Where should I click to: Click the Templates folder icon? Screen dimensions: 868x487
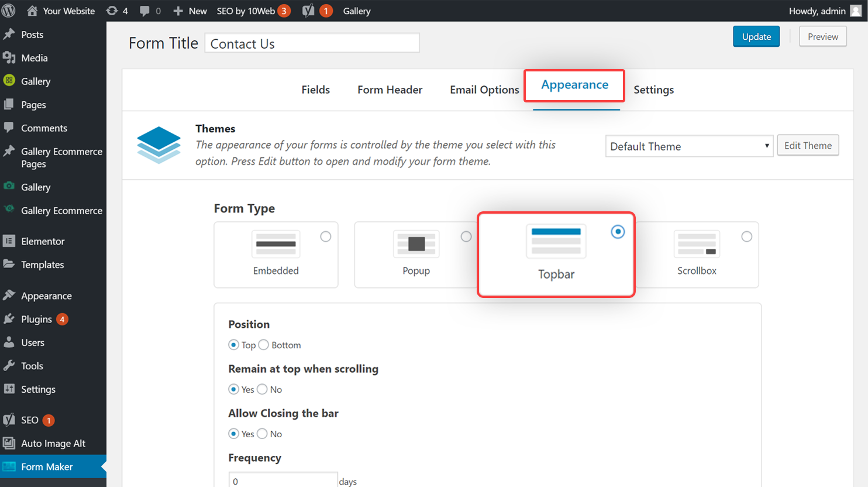[x=9, y=263]
